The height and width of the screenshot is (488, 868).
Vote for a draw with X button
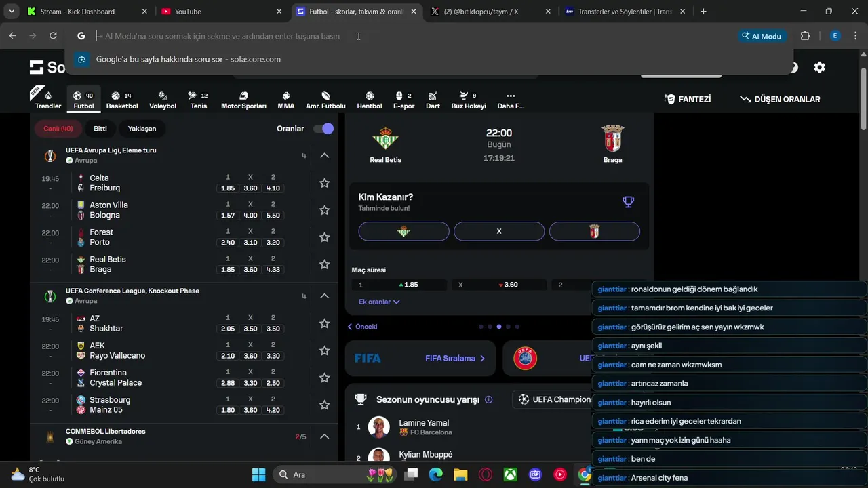pyautogui.click(x=499, y=231)
